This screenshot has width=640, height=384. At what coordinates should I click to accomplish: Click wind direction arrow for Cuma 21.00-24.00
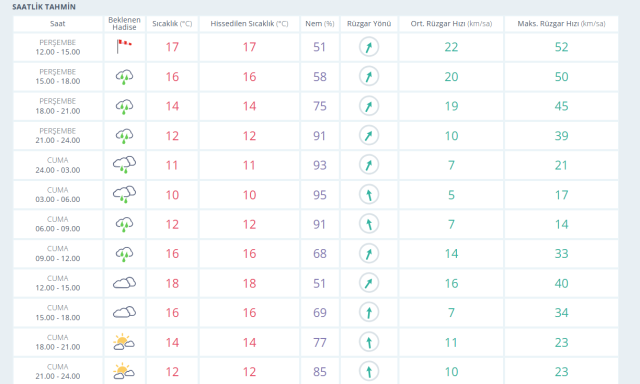369,371
